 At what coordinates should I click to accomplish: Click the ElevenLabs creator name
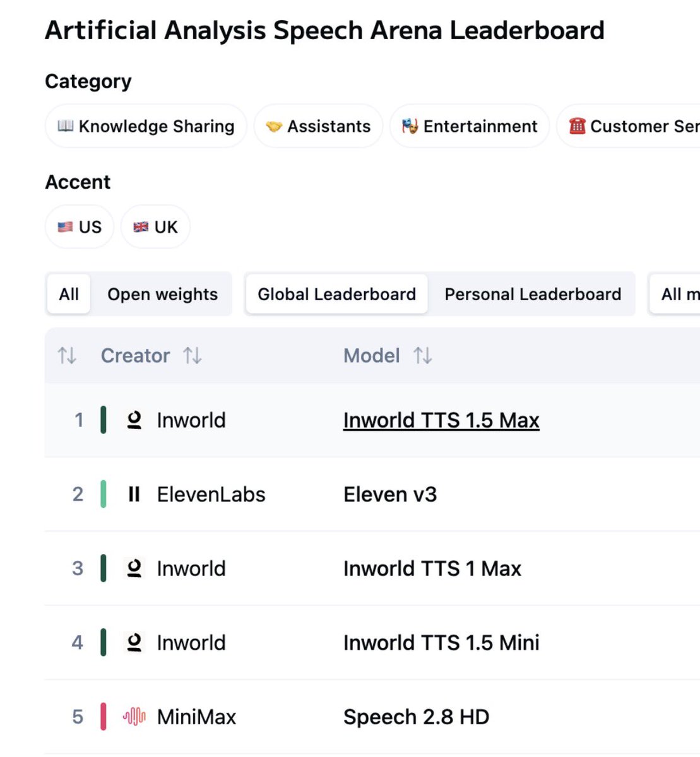pyautogui.click(x=211, y=494)
